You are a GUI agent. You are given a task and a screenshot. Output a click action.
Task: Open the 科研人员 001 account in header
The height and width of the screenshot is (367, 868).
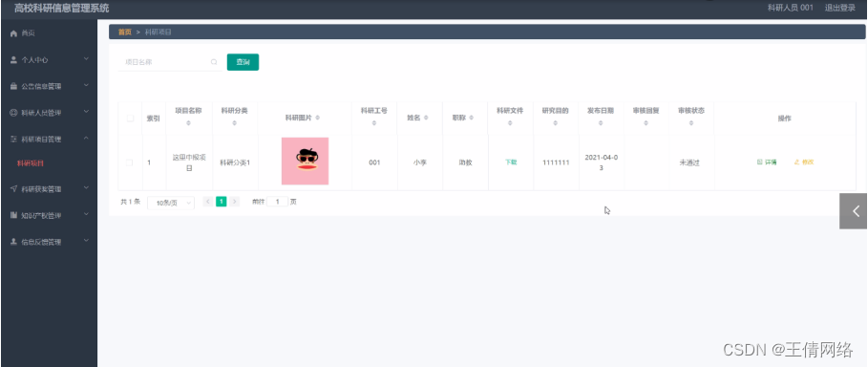pos(790,8)
